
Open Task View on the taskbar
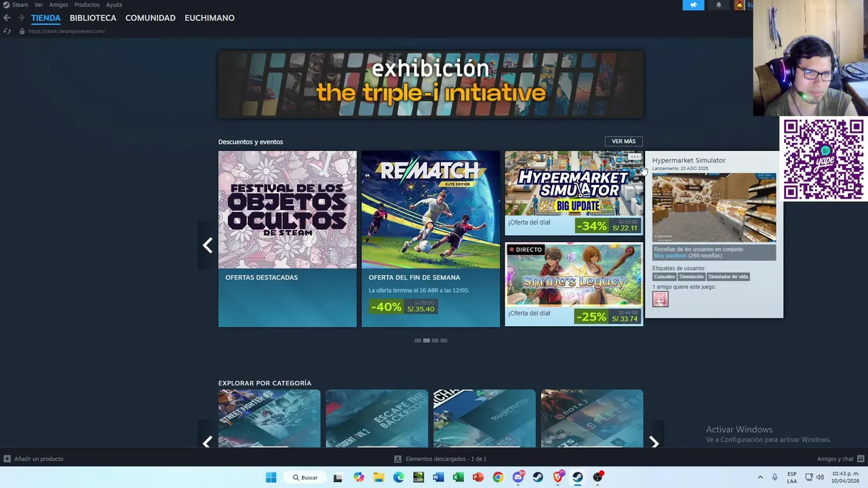click(338, 477)
